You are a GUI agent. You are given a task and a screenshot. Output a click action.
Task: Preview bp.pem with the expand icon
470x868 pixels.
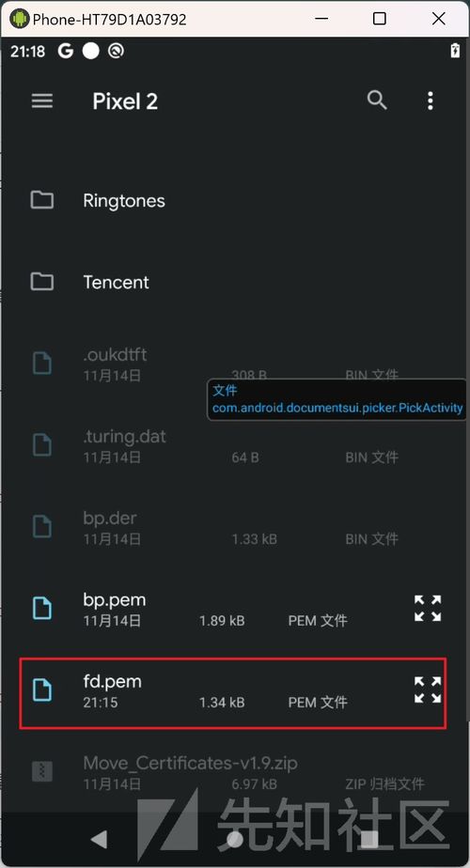[x=428, y=609]
